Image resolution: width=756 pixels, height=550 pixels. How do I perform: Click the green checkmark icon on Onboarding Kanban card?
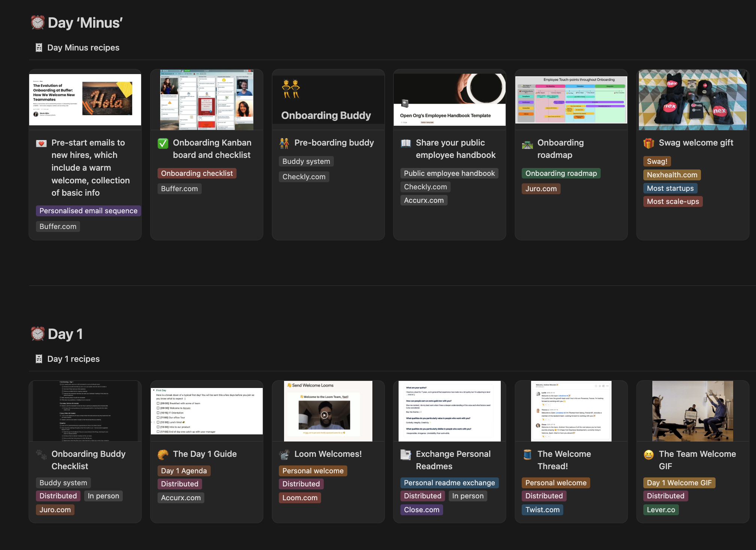click(163, 143)
